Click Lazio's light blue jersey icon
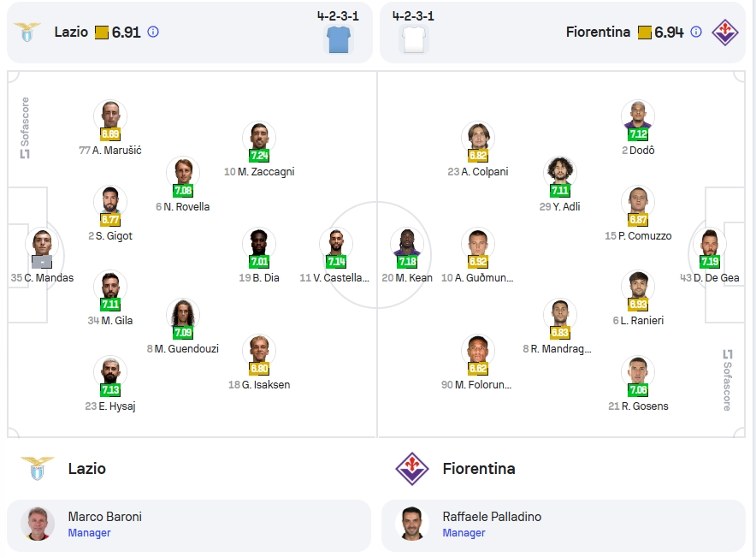The image size is (756, 557). coord(339,39)
